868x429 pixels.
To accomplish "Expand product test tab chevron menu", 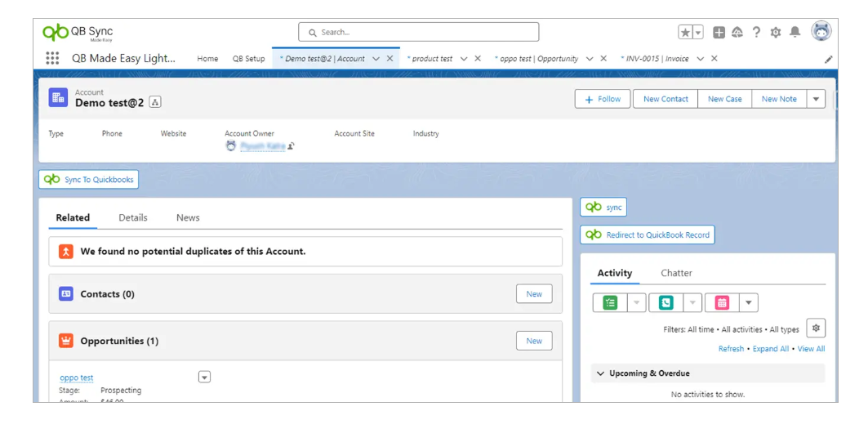I will [464, 59].
